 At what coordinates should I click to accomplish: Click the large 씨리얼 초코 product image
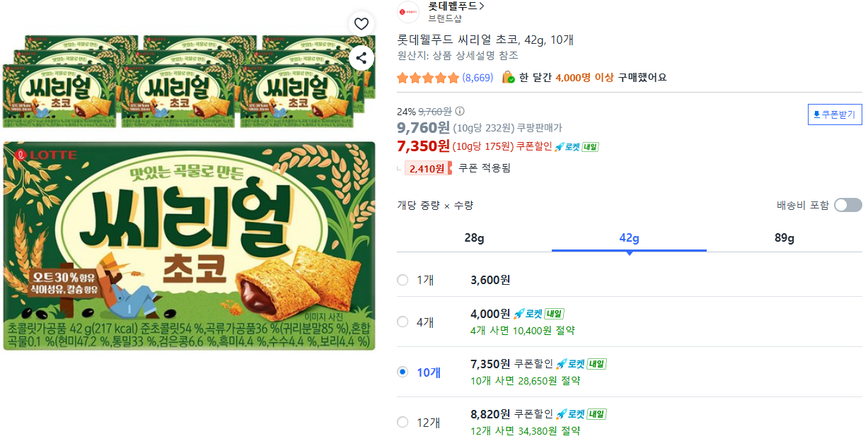190,245
